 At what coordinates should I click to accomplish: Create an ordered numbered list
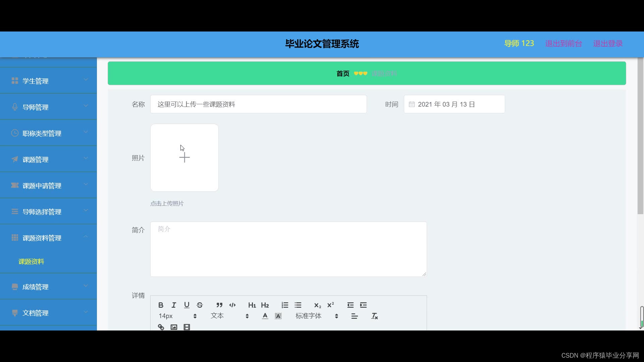[x=285, y=305]
